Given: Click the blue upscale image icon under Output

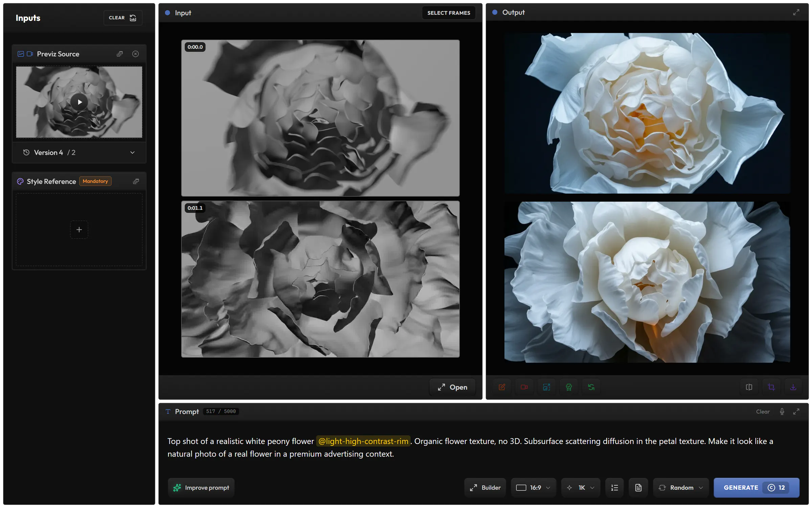Looking at the screenshot, I should pos(546,387).
